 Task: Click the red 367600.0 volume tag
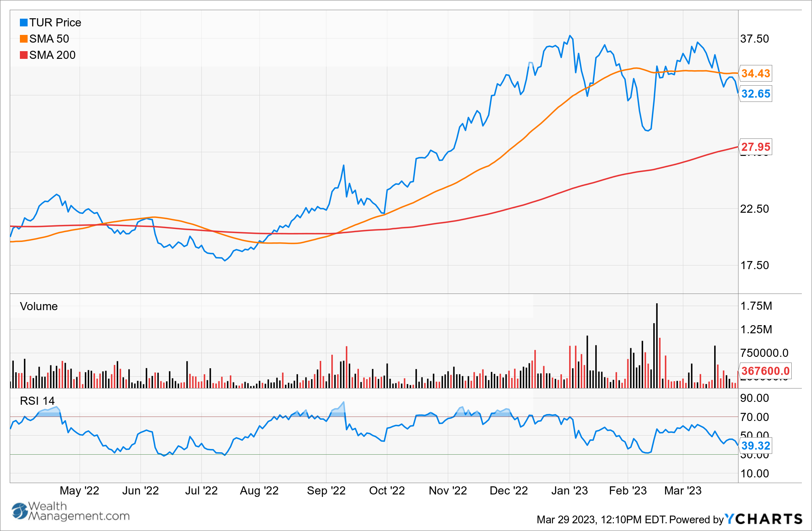click(x=765, y=371)
